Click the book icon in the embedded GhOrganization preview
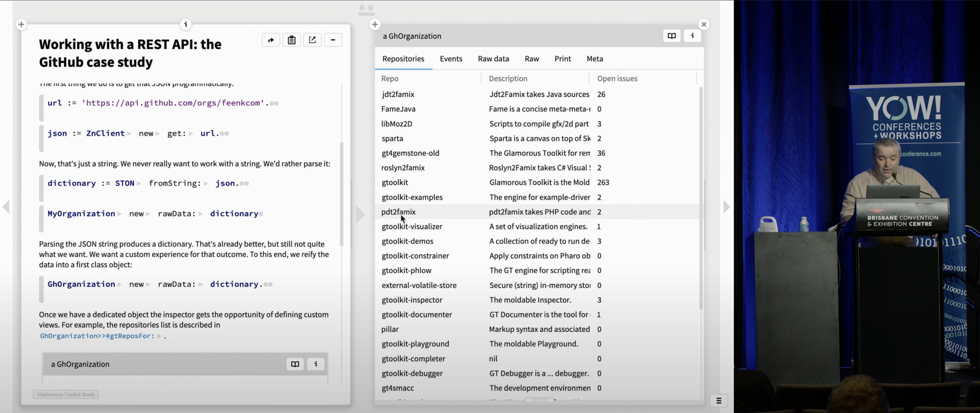 (x=295, y=364)
